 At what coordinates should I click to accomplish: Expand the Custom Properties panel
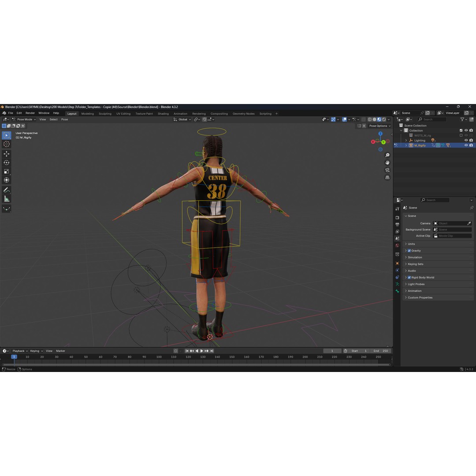coord(439,297)
